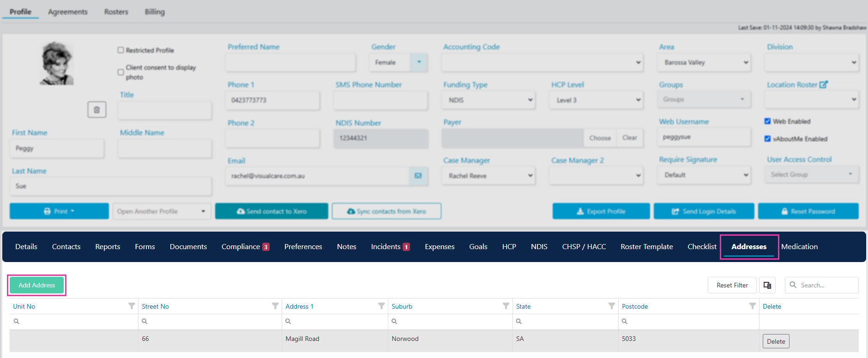
Task: Click the Postcode column filter icon
Action: click(x=753, y=306)
